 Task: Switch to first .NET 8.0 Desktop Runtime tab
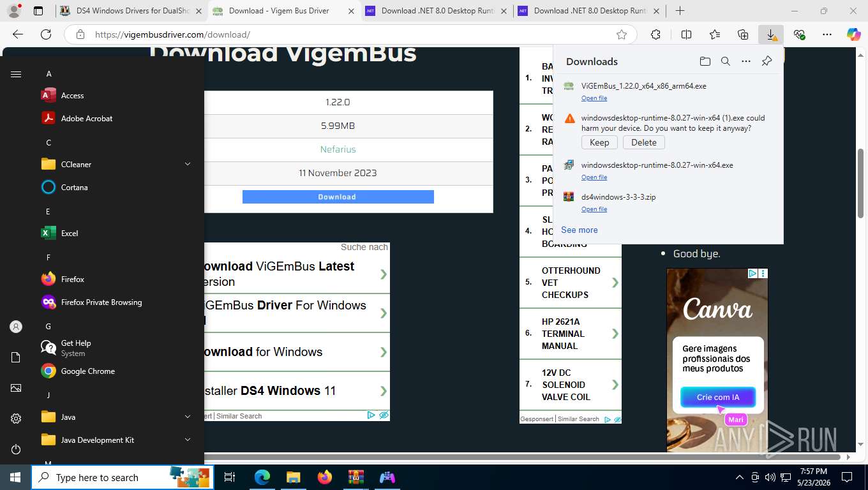point(437,11)
